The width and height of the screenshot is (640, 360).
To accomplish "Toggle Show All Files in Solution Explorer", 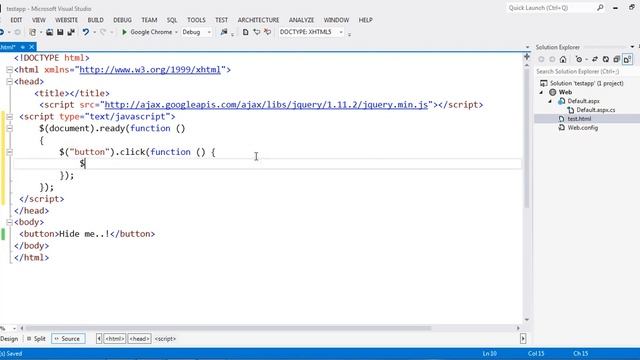I will [627, 60].
